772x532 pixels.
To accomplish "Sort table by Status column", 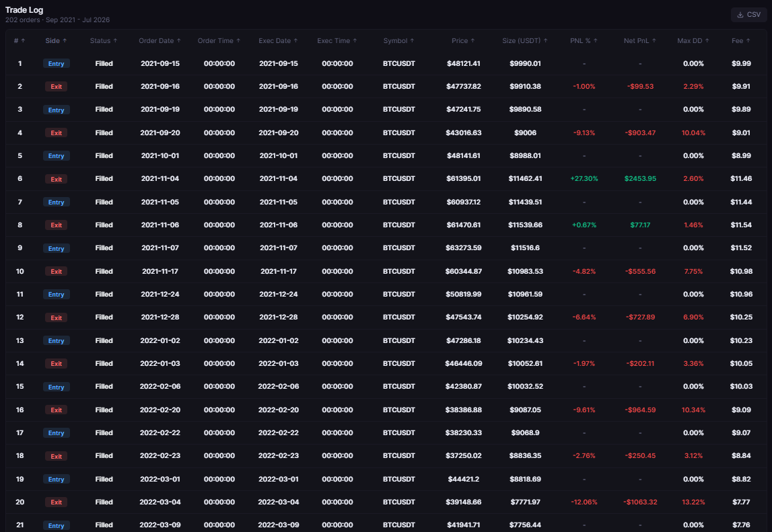I will pyautogui.click(x=104, y=41).
